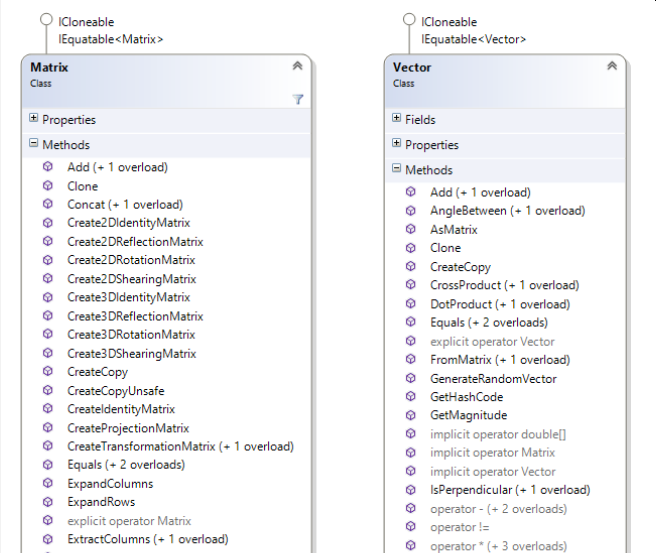Image resolution: width=656 pixels, height=553 pixels.
Task: Expand the Fields section in the Vector class
Action: [x=396, y=118]
